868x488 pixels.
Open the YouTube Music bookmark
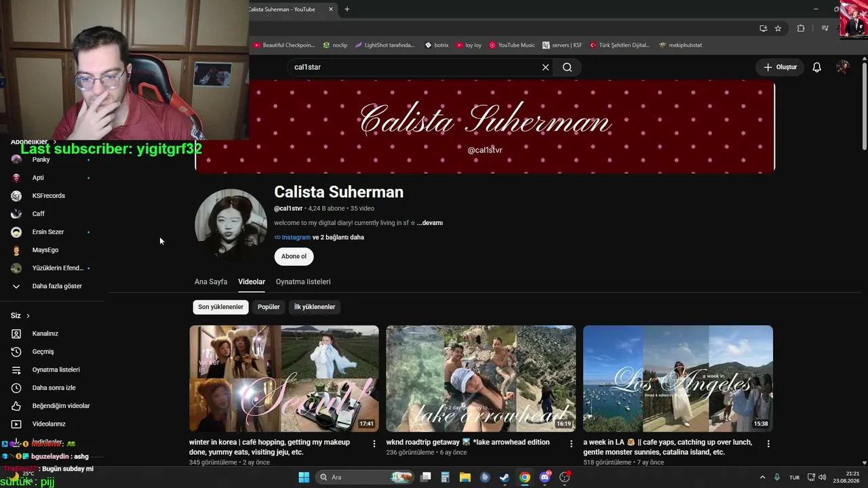(512, 45)
